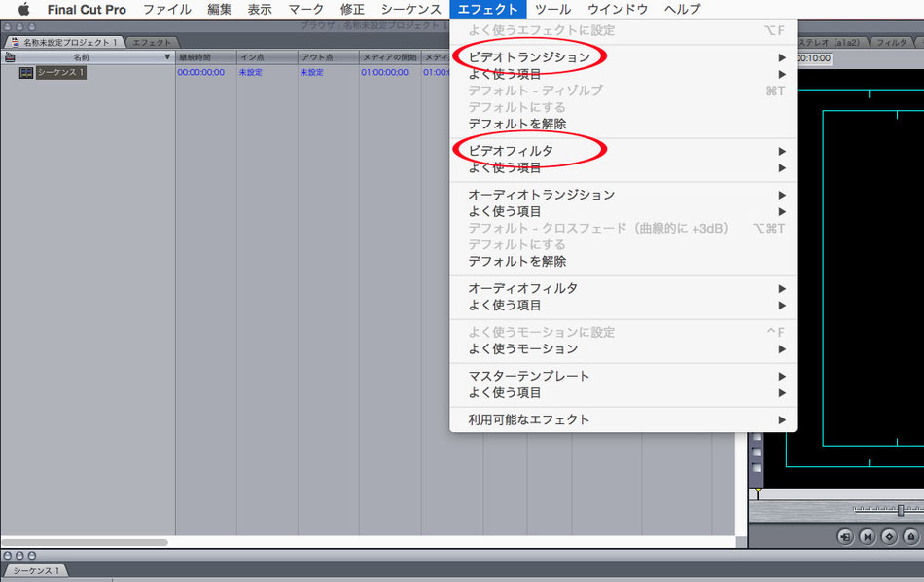Open the オーディオフィルタ submenu

(623, 288)
